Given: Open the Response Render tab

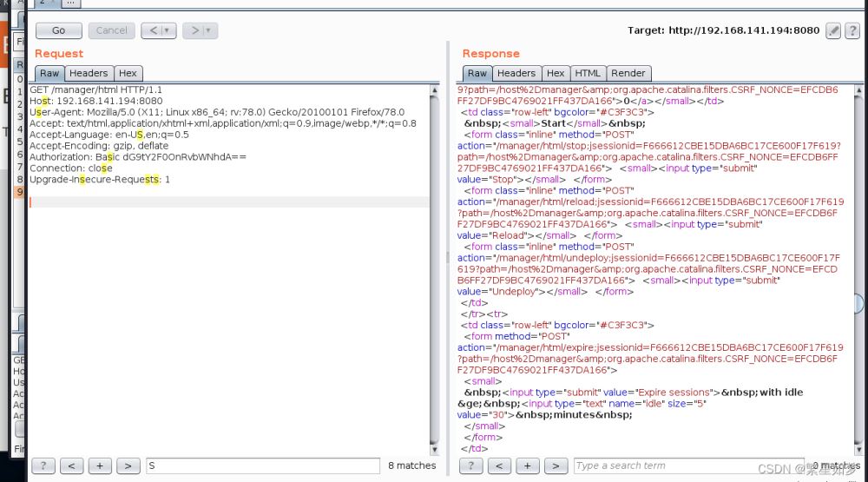Looking at the screenshot, I should point(628,74).
